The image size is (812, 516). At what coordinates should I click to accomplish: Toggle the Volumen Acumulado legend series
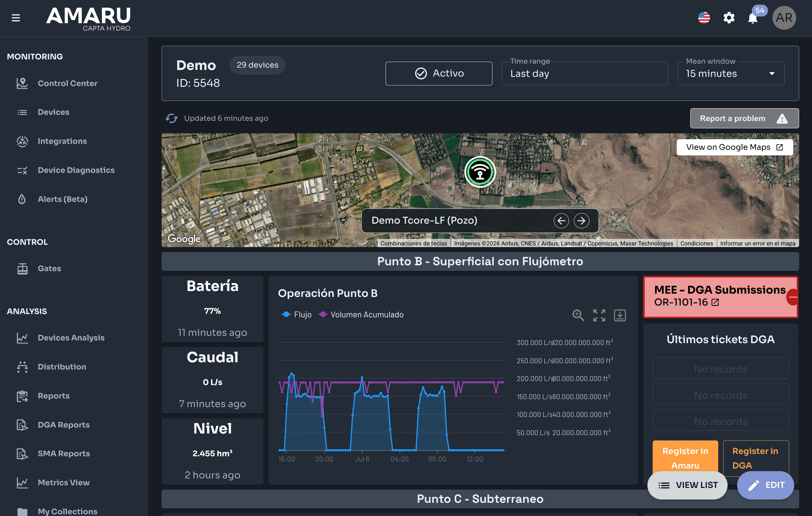361,315
